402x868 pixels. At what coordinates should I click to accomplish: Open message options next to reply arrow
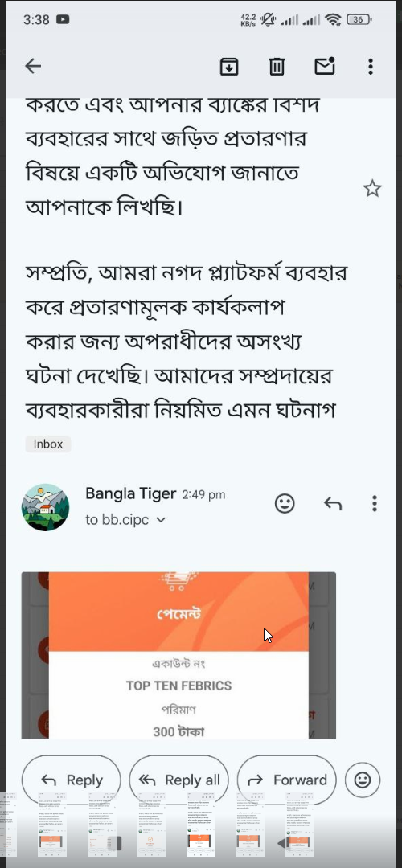point(375,503)
